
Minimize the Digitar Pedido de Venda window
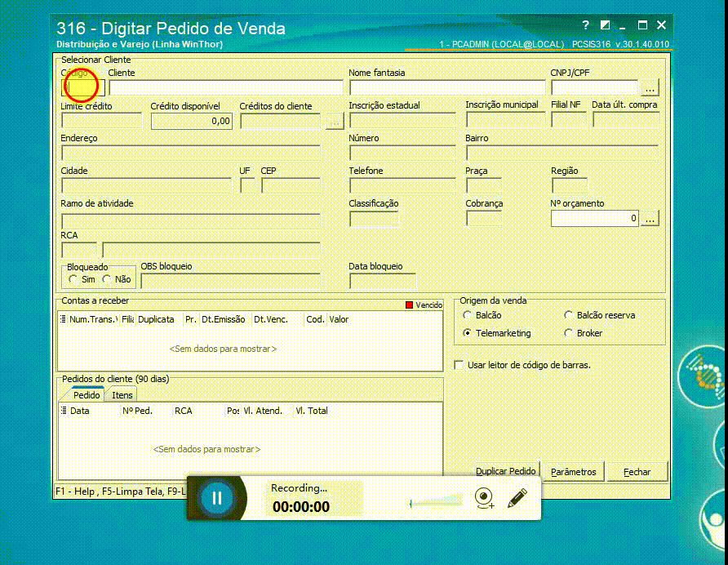[x=622, y=26]
